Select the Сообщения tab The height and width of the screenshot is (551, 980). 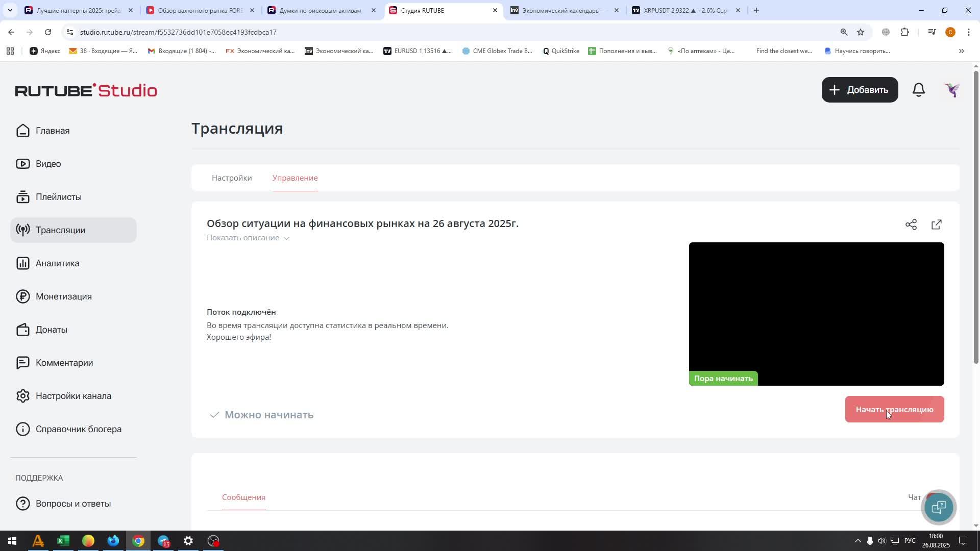click(x=243, y=497)
